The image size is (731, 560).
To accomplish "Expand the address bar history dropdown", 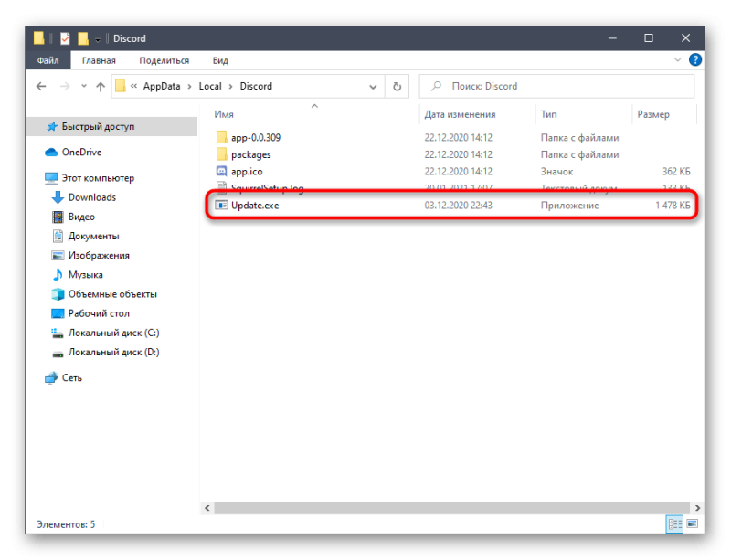I will point(373,87).
